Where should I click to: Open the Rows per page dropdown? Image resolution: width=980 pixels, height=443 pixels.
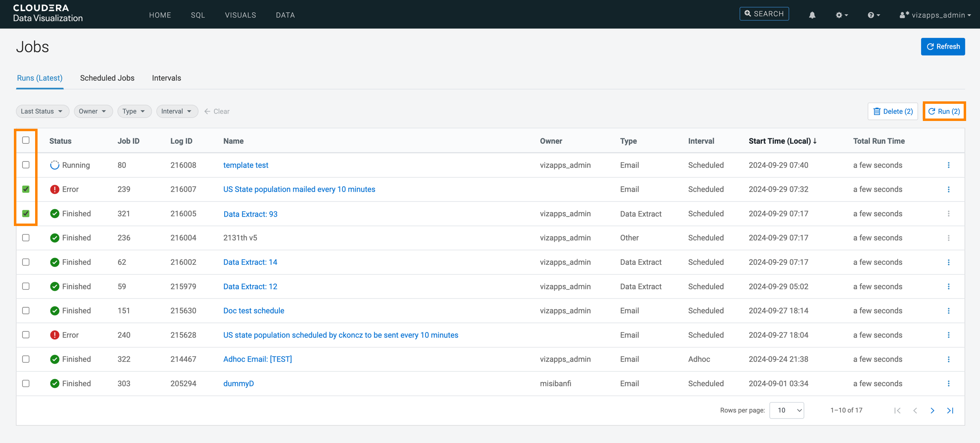pos(786,410)
